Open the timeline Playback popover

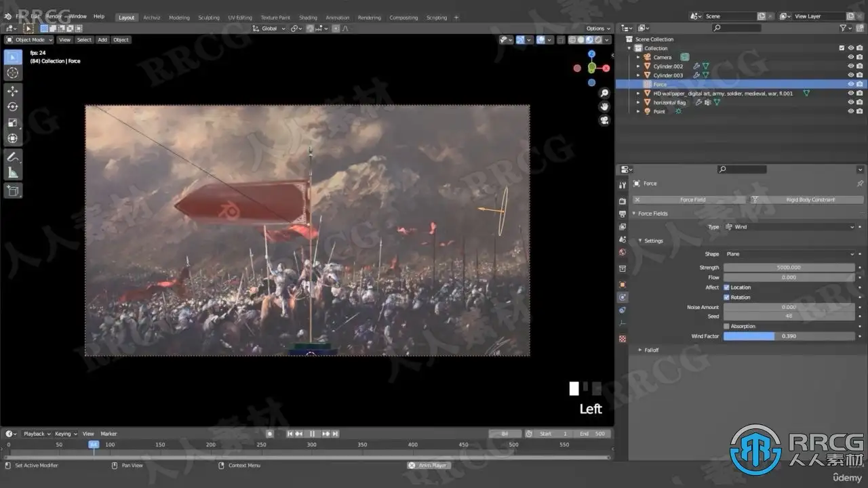(37, 434)
